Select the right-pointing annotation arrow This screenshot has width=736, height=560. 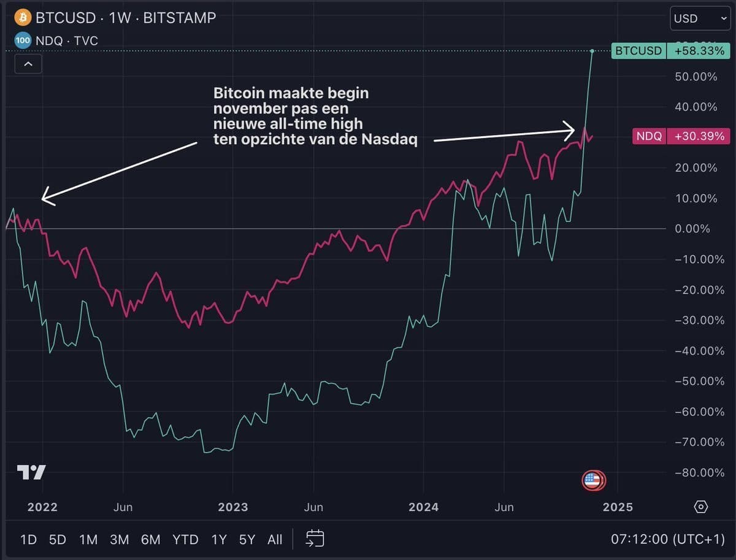click(504, 135)
